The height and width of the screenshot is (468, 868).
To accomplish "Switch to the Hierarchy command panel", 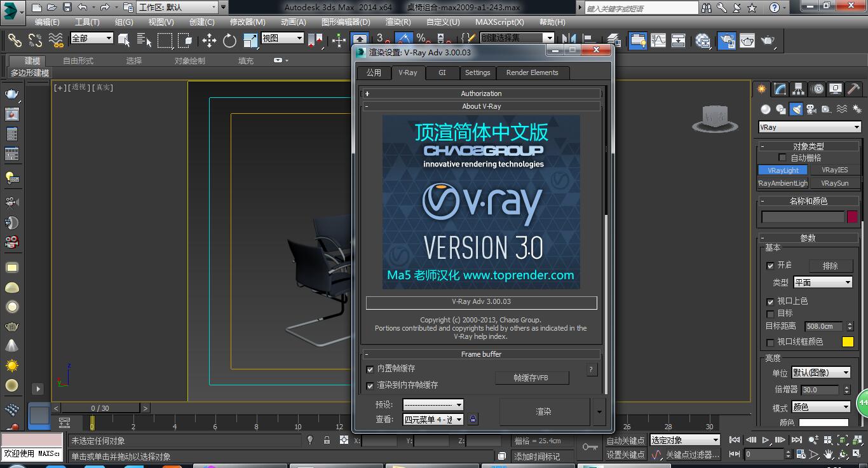I will point(798,89).
